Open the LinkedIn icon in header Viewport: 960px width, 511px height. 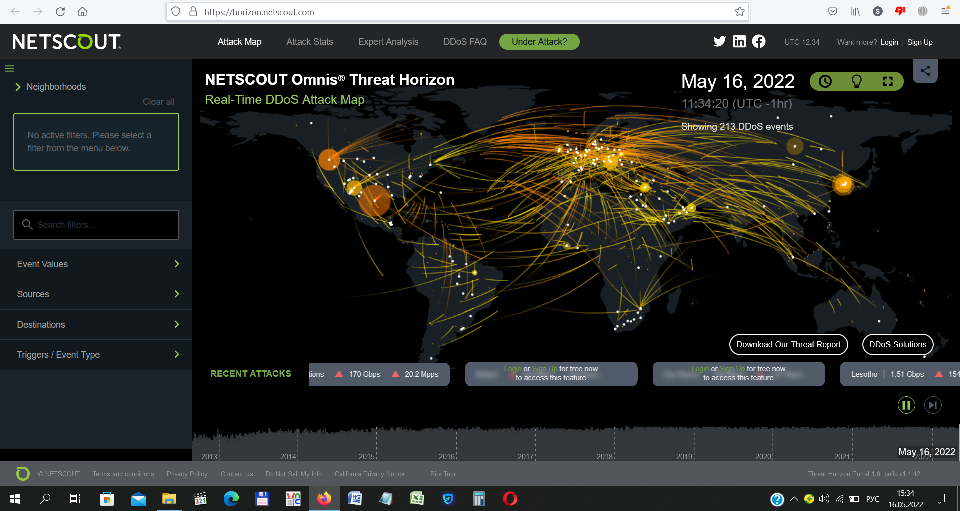739,42
